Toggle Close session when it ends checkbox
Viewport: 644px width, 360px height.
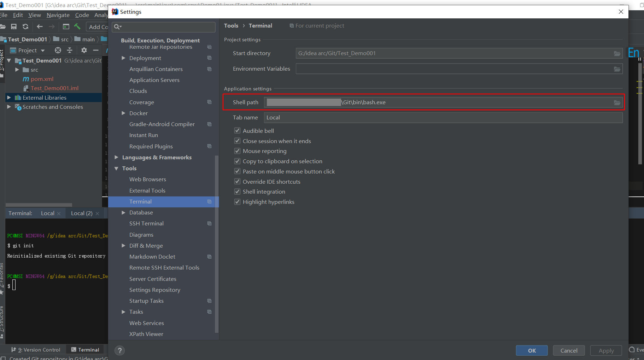pyautogui.click(x=238, y=141)
